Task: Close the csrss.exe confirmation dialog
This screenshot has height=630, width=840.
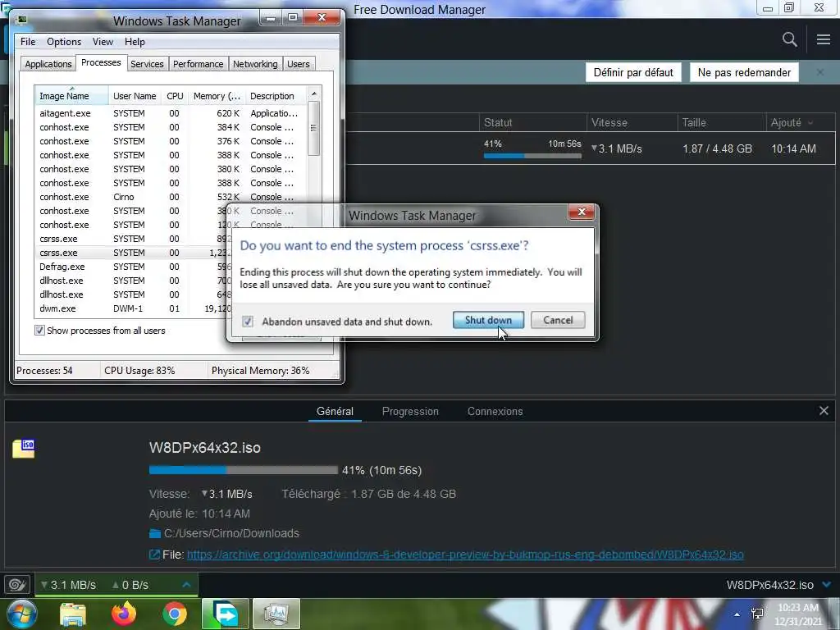Action: coord(582,212)
